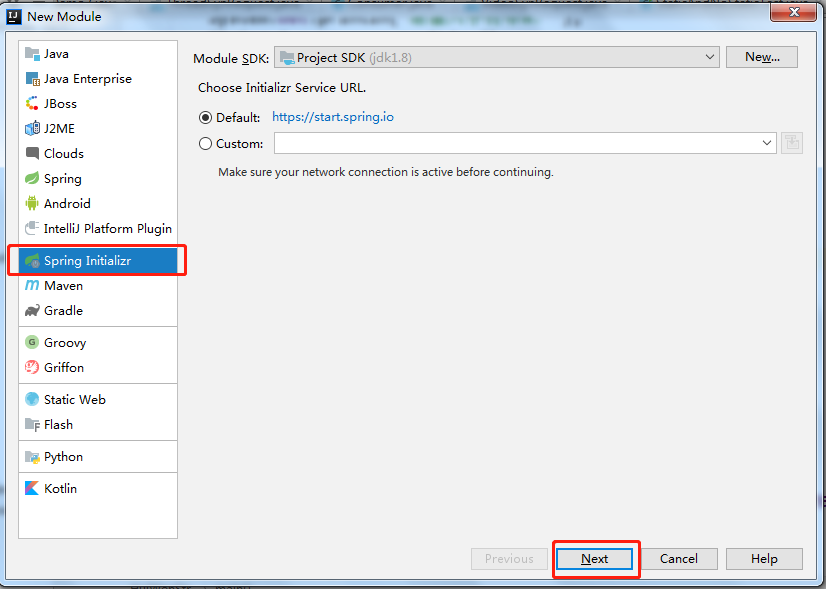Open Help for the dialog
826x589 pixels.
(x=764, y=559)
